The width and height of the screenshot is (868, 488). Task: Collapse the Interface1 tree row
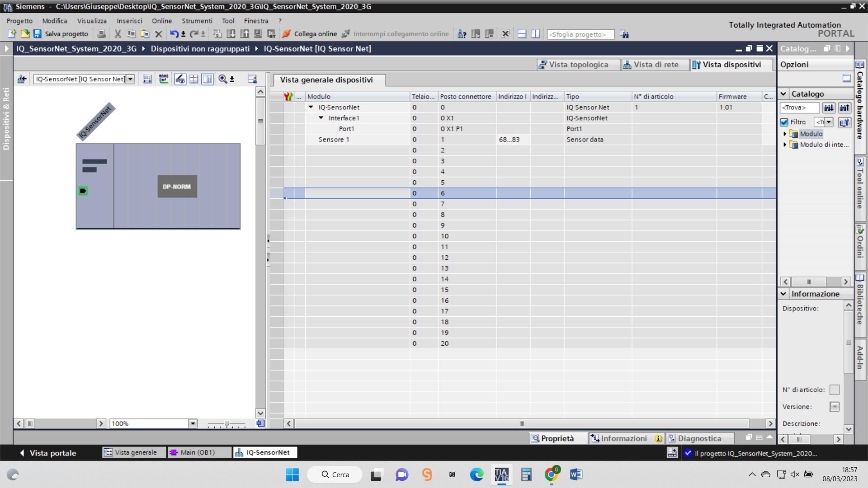[x=321, y=118]
